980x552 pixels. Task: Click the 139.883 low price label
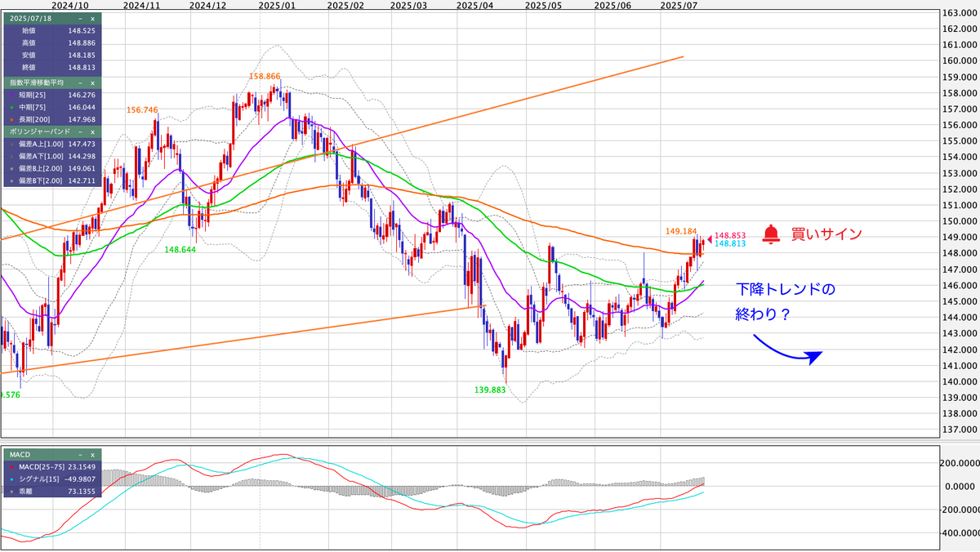tap(490, 390)
